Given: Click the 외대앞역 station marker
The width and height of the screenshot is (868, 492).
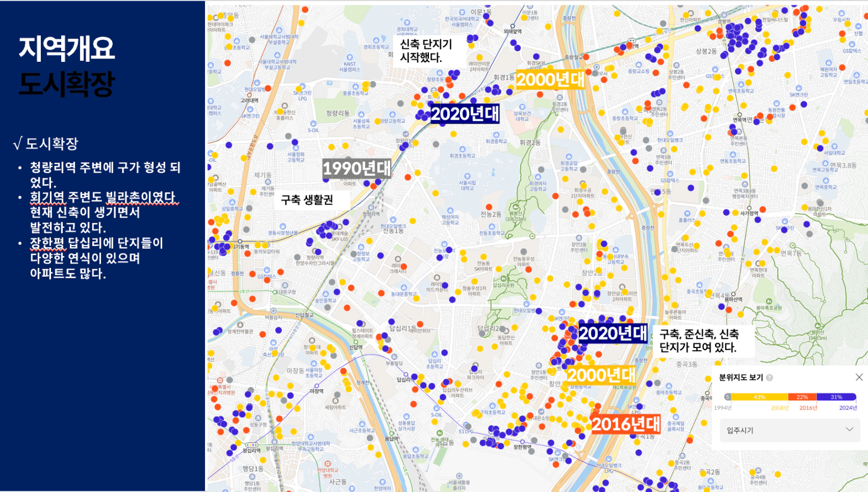Looking at the screenshot, I should pyautogui.click(x=513, y=26).
